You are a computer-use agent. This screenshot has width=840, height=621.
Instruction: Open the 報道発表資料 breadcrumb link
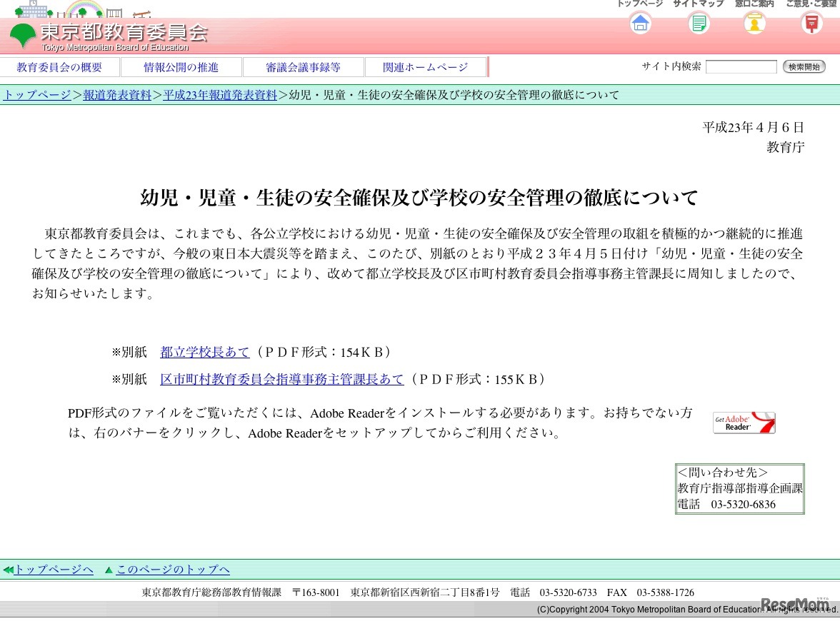click(x=116, y=94)
